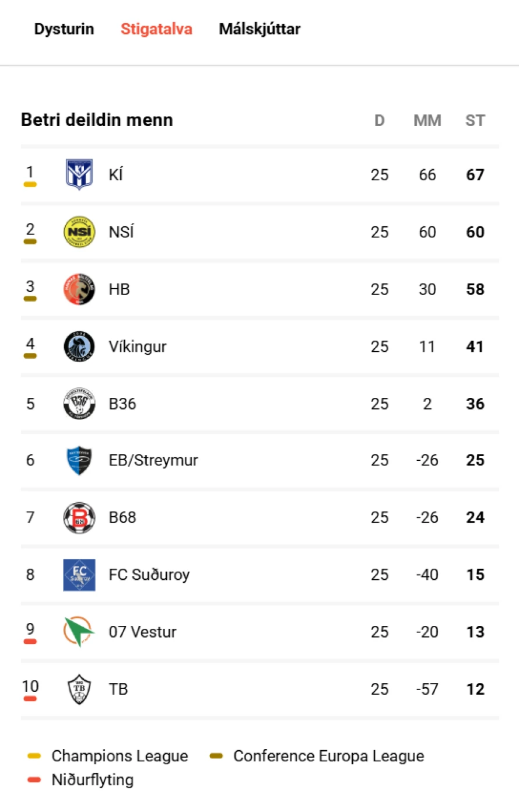Viewport: 519px width, 812px height.
Task: Click the yellow Champions League legend marker
Action: tap(34, 756)
